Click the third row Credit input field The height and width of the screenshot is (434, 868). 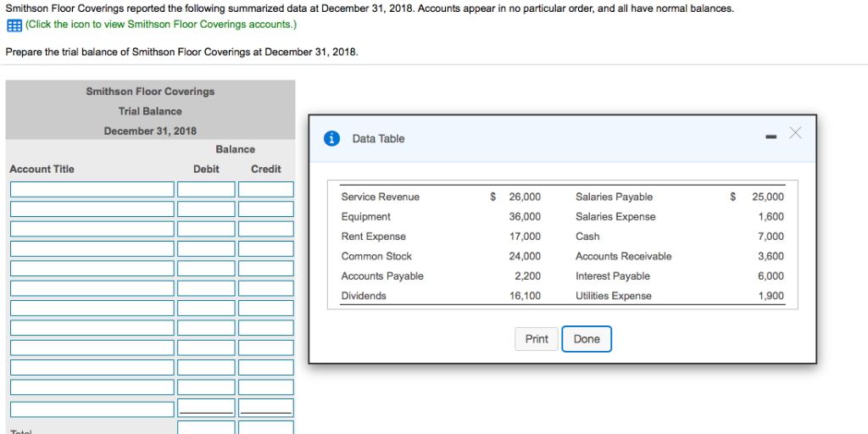click(x=266, y=229)
